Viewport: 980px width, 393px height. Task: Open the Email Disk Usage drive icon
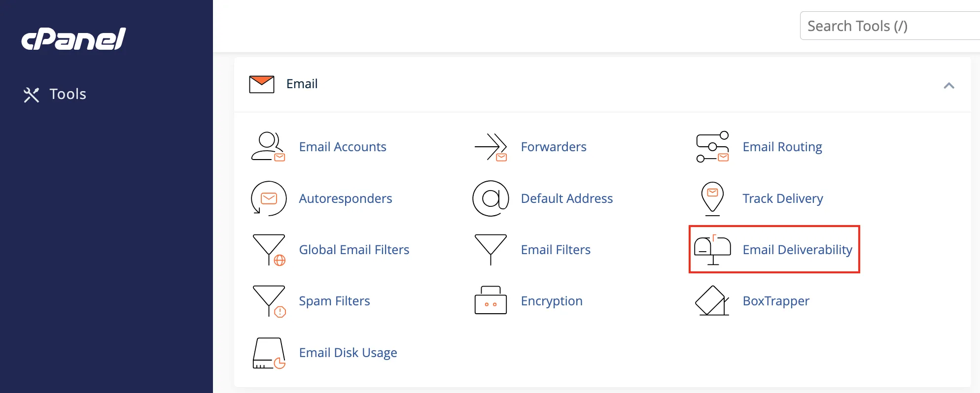click(x=269, y=353)
